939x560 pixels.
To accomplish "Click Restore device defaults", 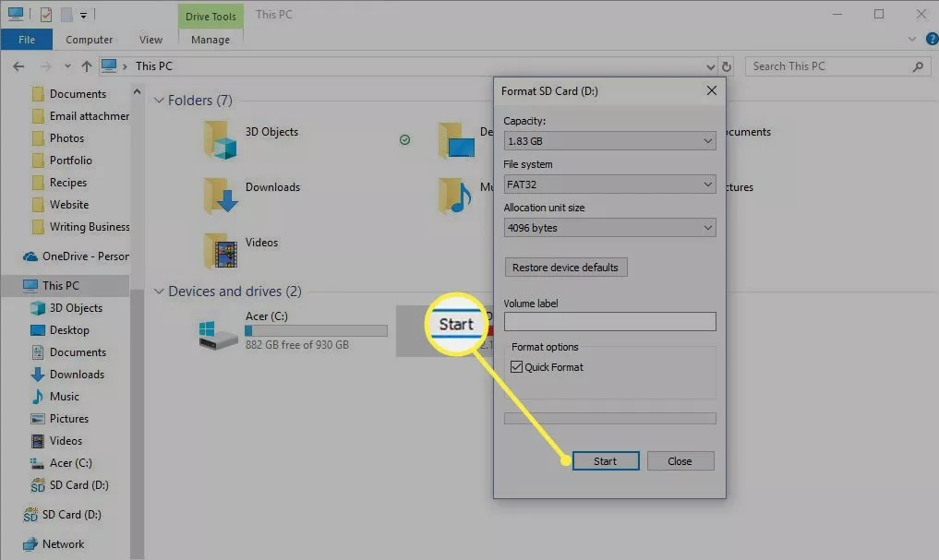I will pos(565,267).
